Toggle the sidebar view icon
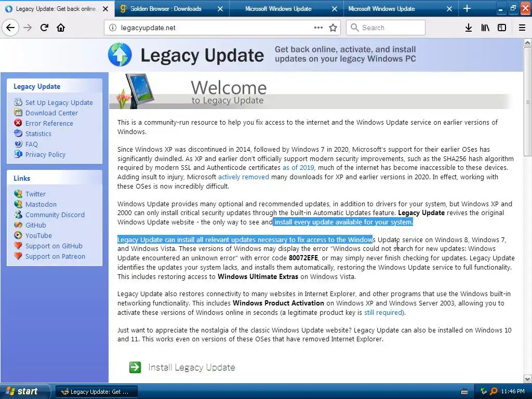Viewport: 532px width, 399px height. click(x=502, y=28)
